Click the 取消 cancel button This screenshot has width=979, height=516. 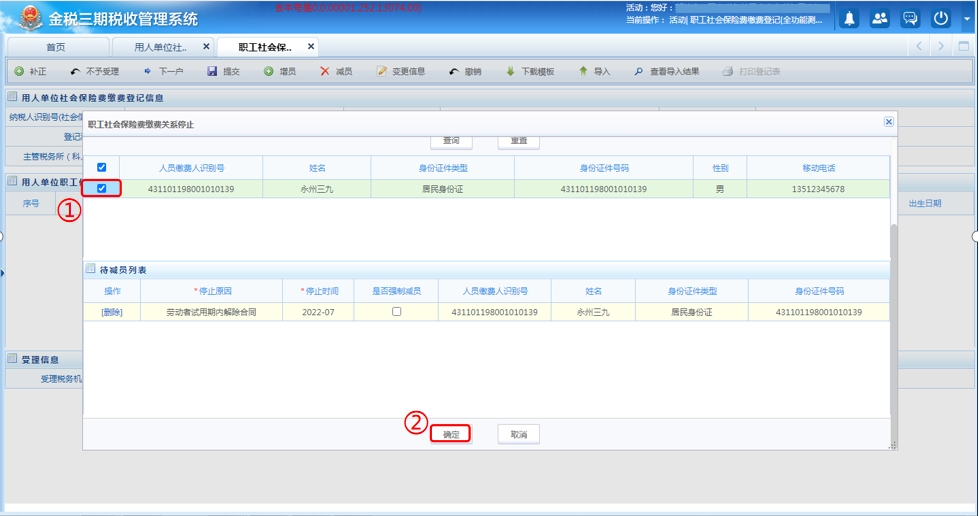click(518, 434)
